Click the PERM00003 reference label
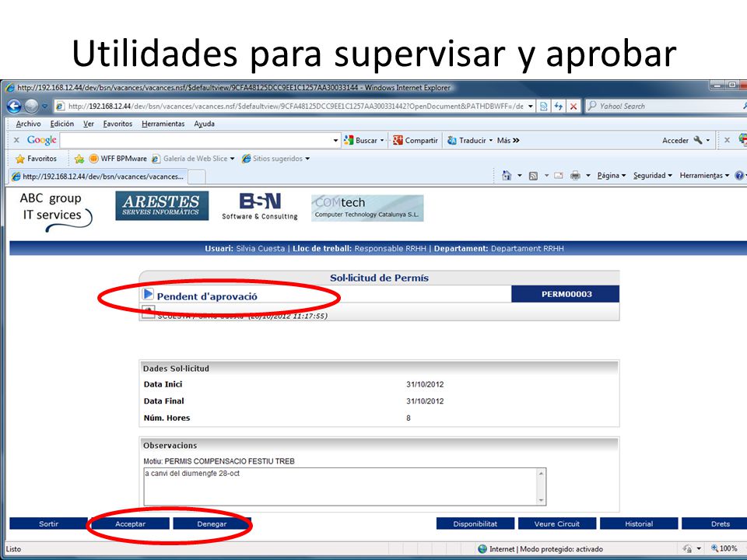The width and height of the screenshot is (747, 560). click(566, 294)
